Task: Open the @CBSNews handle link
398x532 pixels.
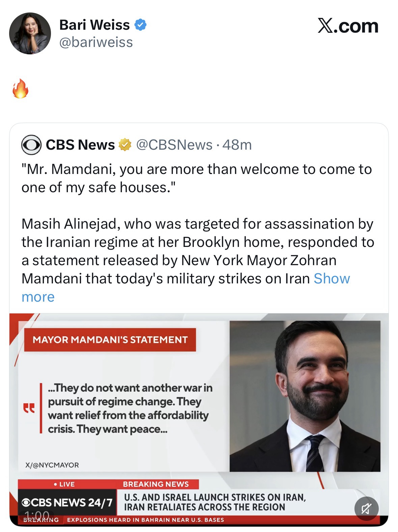Action: 174,145
